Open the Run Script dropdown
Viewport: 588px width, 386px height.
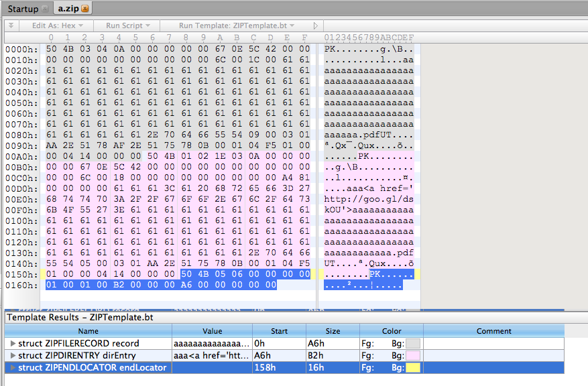pyautogui.click(x=127, y=25)
